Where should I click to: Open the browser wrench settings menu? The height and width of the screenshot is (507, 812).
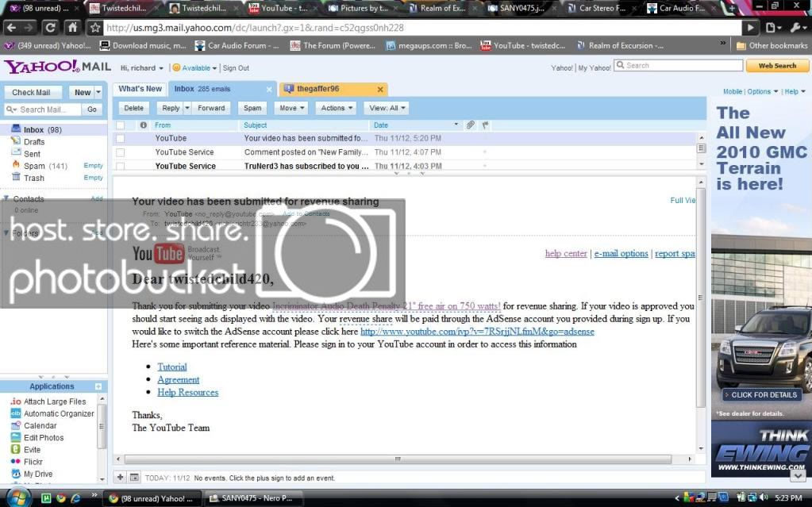(x=798, y=28)
